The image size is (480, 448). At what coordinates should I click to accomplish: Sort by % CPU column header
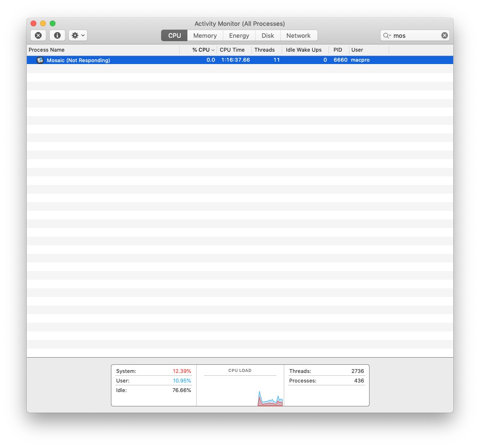pos(201,50)
